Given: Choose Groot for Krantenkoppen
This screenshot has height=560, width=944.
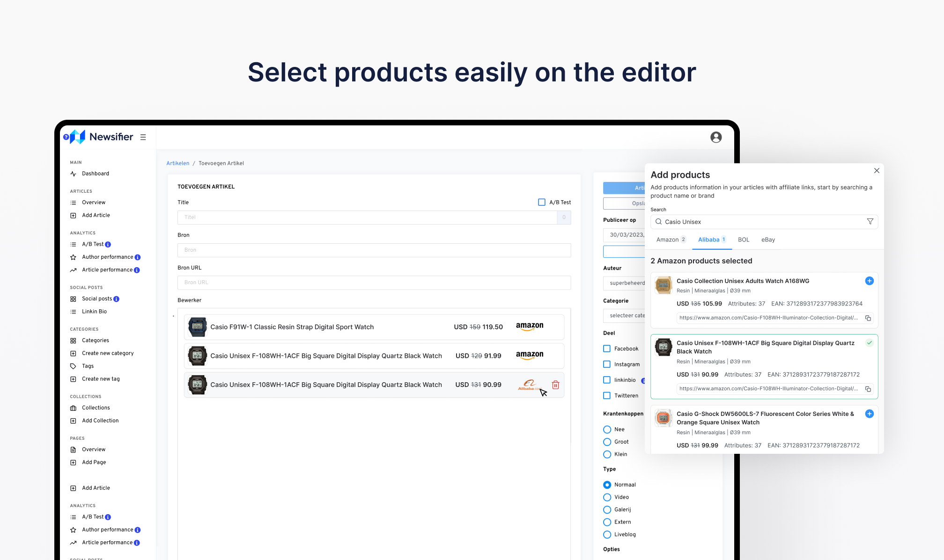Looking at the screenshot, I should [607, 442].
